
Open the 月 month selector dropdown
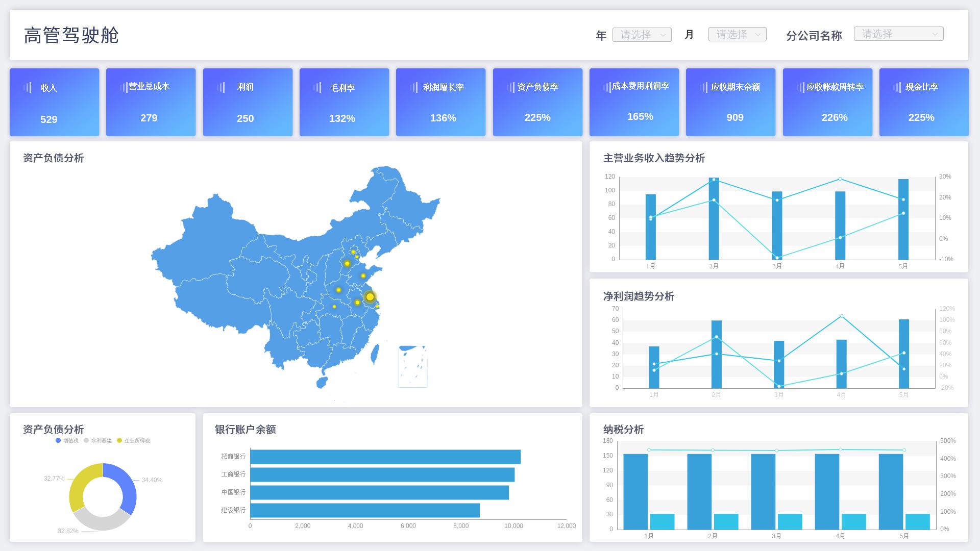point(737,34)
